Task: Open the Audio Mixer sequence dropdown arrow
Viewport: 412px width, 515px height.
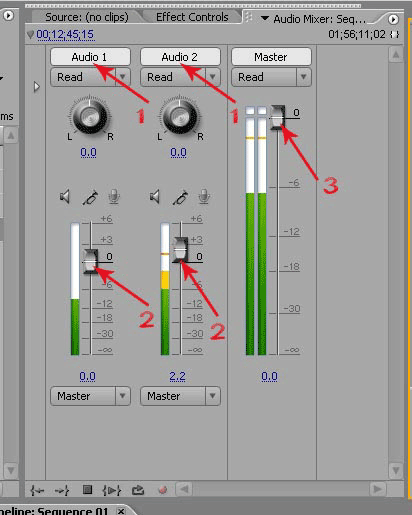Action: point(265,18)
